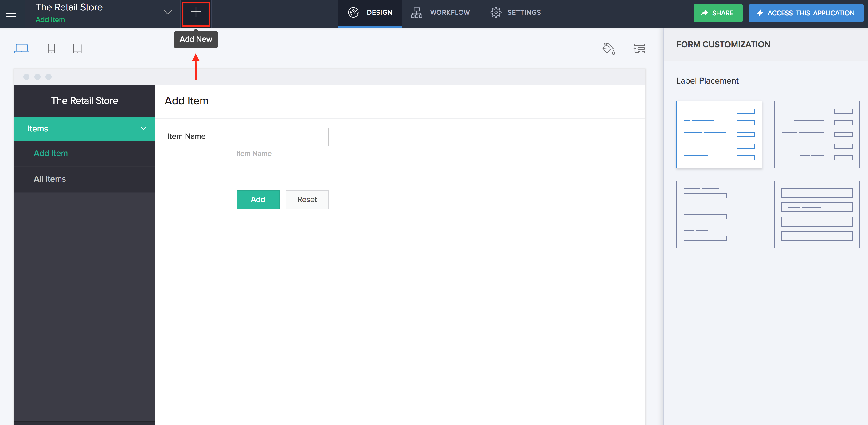Open the Workflow tab
The image size is (868, 425).
[440, 13]
